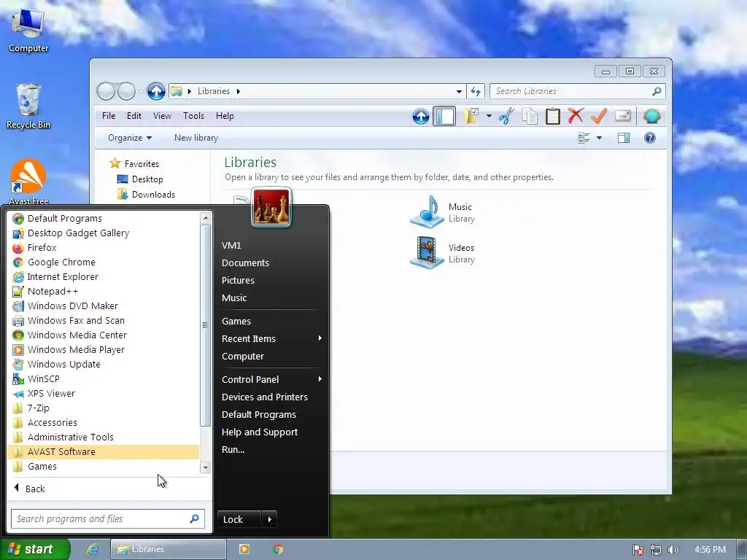Click the volume speaker tray icon
The image size is (747, 560).
(673, 550)
